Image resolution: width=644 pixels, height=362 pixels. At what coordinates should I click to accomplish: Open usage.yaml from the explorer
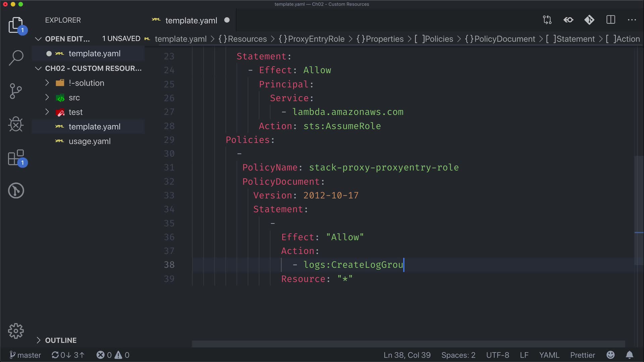(89, 141)
